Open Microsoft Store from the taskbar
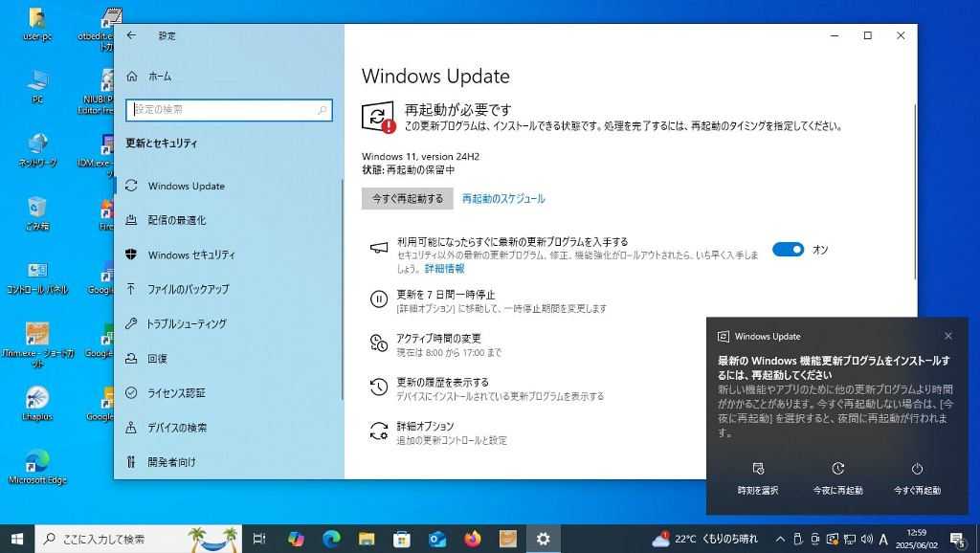Viewport: 980px width, 553px height. [402, 539]
